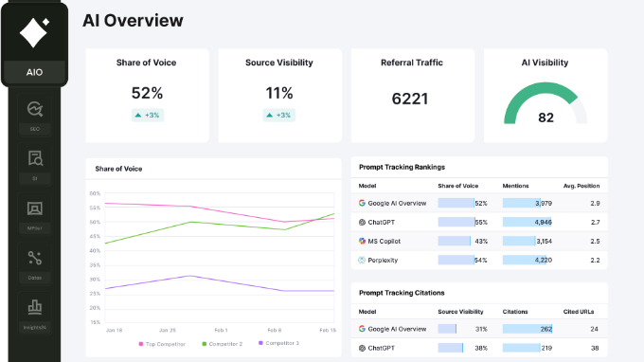Click the 38% source visibility value

(481, 348)
